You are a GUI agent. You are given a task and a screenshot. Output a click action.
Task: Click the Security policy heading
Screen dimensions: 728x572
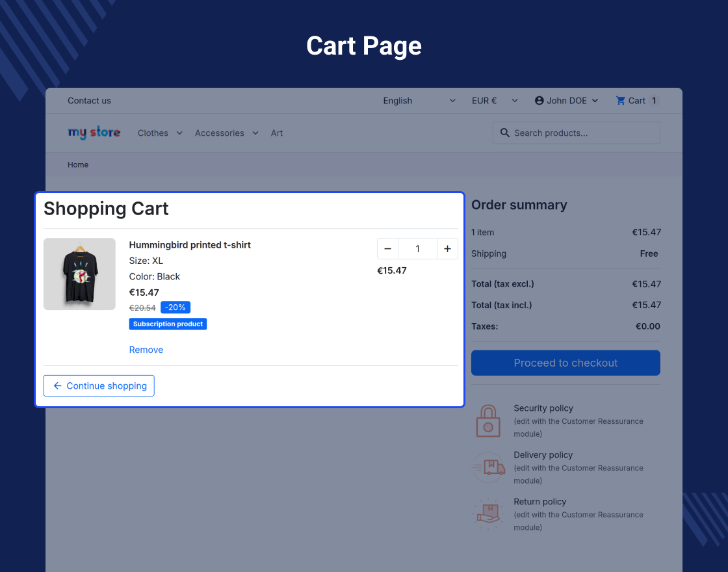click(x=543, y=408)
